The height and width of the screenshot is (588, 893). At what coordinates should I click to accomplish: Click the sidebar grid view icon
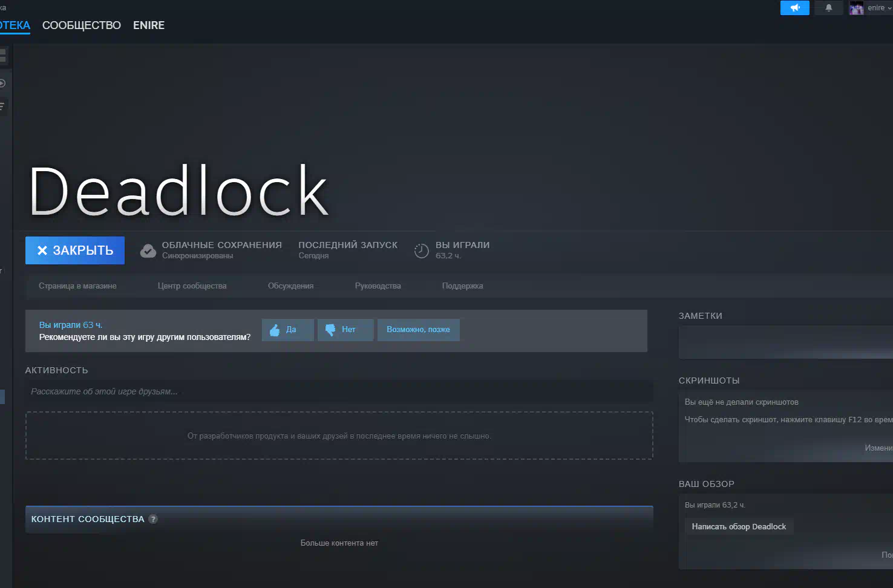[2, 56]
